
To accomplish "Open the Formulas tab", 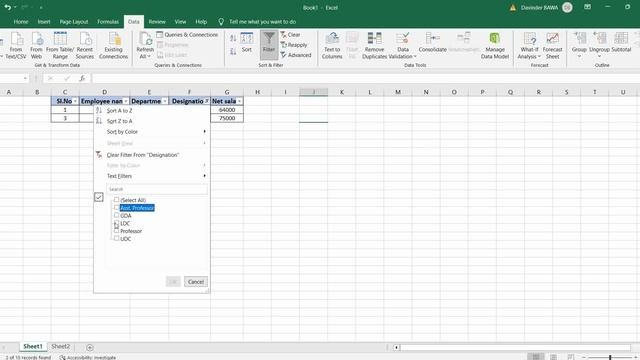I will [x=108, y=22].
